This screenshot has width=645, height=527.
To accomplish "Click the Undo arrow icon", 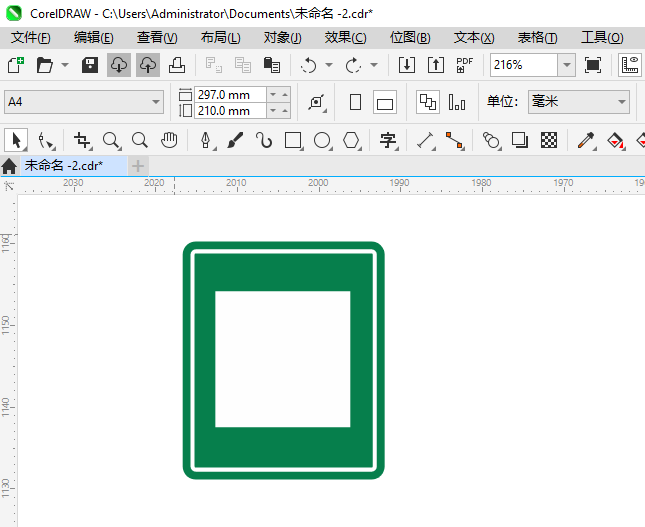I will (x=309, y=65).
